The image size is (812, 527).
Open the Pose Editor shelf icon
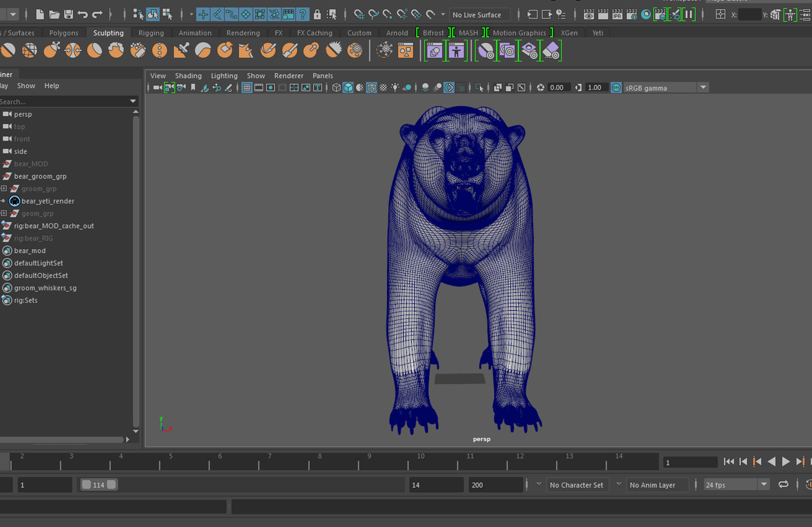pyautogui.click(x=457, y=51)
